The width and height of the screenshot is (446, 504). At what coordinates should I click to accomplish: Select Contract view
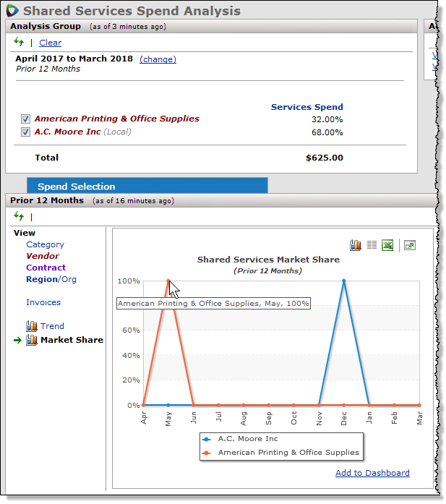46,268
